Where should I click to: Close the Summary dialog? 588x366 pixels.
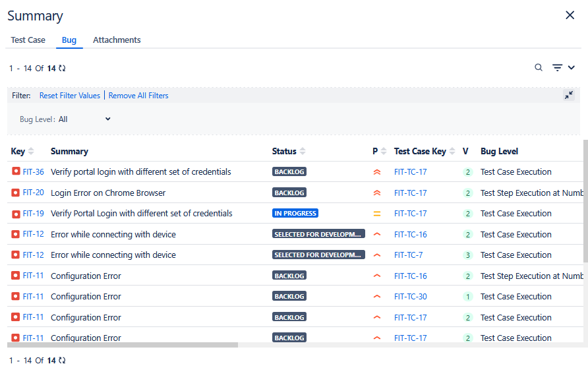[x=570, y=15]
